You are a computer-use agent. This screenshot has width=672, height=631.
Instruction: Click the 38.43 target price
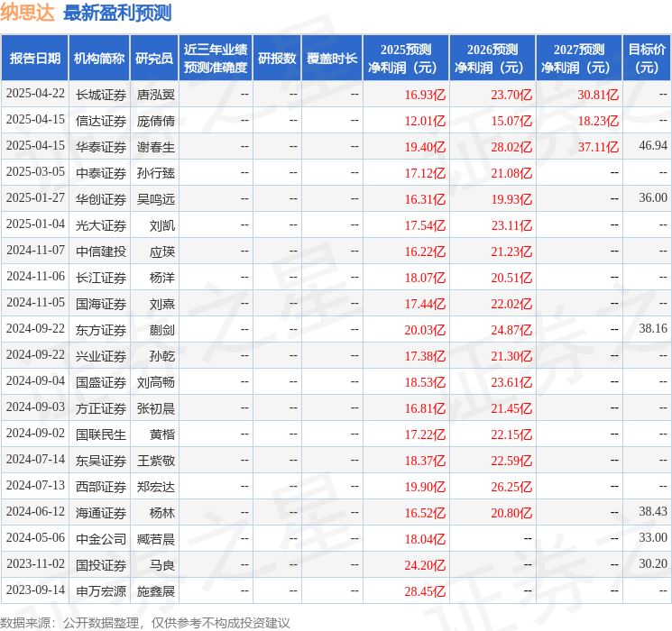click(653, 511)
